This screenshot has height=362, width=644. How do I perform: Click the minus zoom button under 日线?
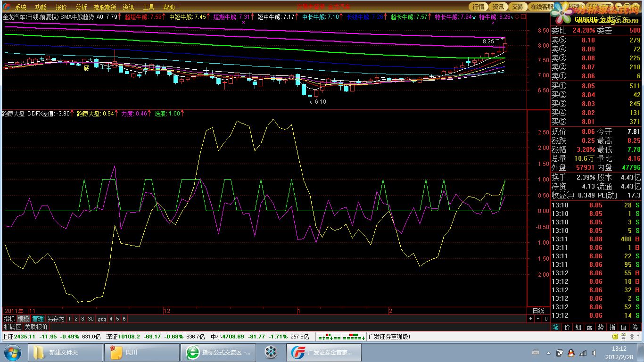coord(538,319)
